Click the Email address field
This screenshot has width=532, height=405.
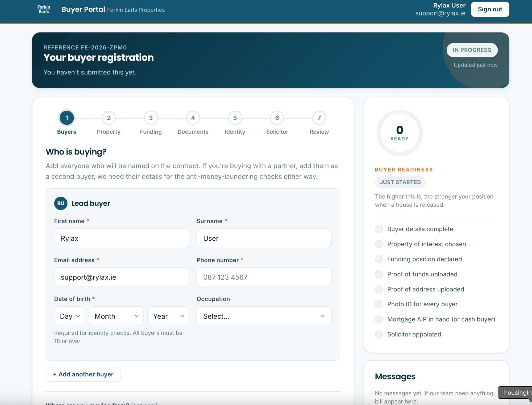tap(122, 277)
